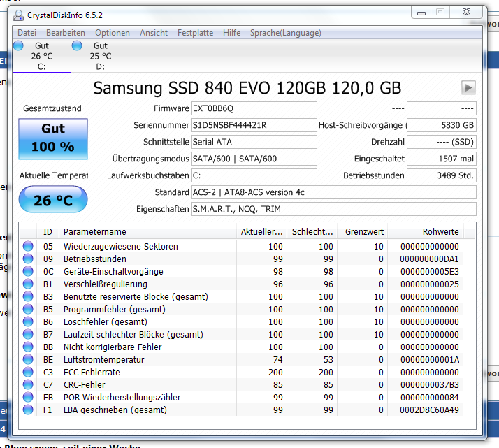Click the Betriebsstunden value 3489 Std.
499x448 pixels.
tap(442, 175)
